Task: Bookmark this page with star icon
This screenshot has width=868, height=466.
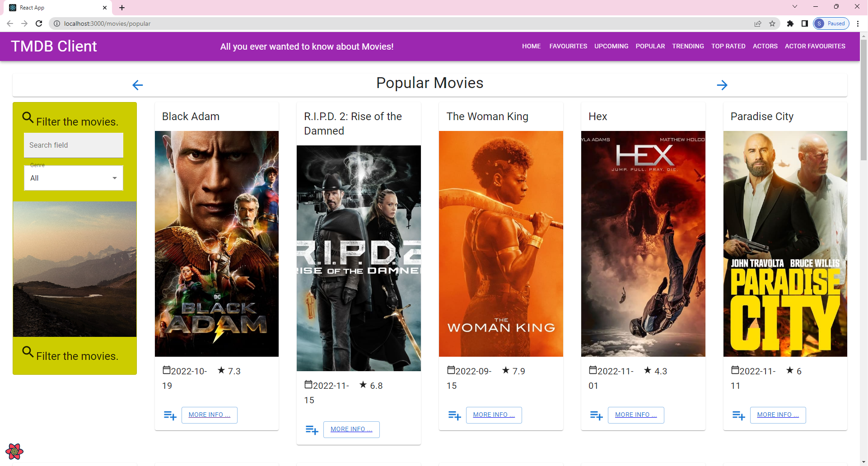Action: [772, 23]
